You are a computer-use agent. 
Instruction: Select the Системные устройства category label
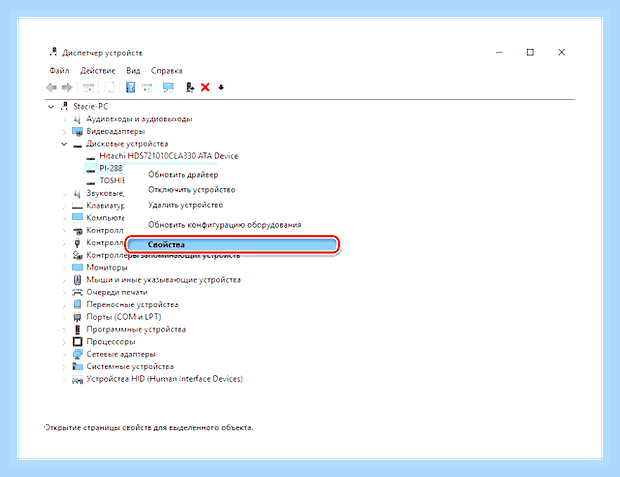pos(130,366)
